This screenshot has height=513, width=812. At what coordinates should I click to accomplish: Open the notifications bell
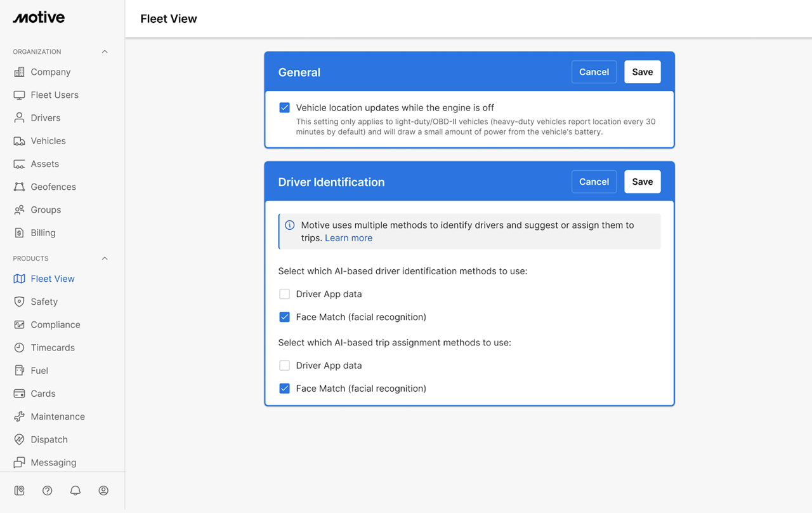pyautogui.click(x=75, y=490)
